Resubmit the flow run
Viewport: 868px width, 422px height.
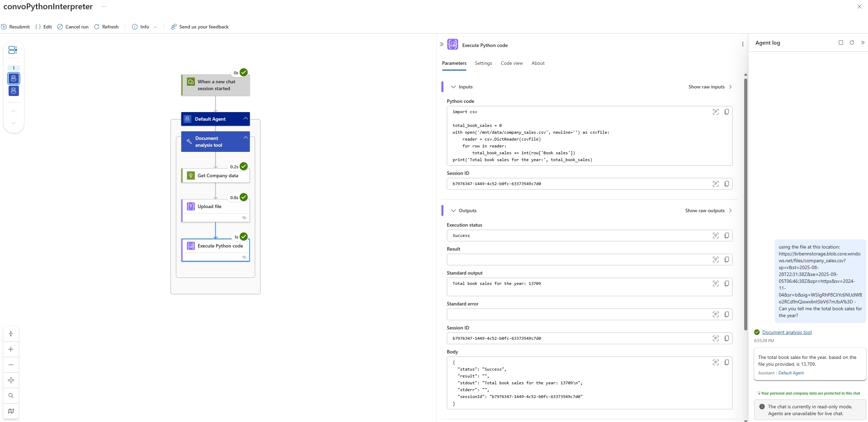(15, 27)
